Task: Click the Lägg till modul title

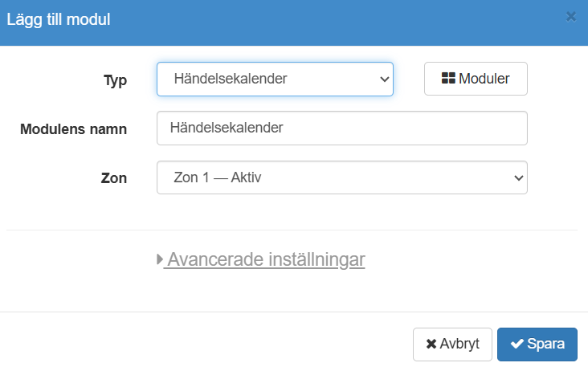Action: click(59, 19)
